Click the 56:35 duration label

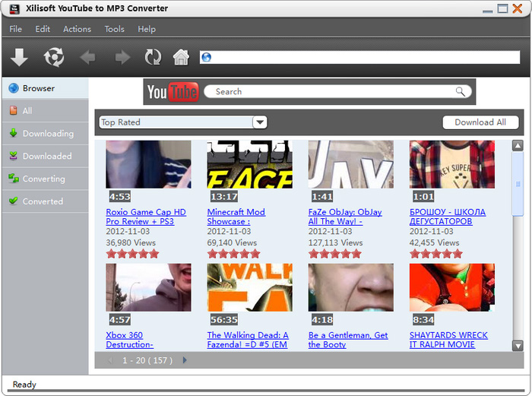(x=224, y=320)
